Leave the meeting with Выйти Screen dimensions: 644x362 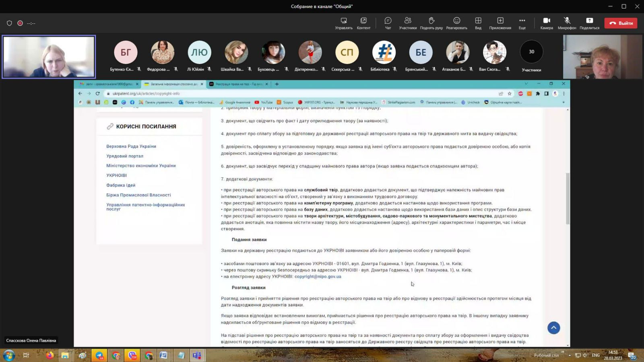[621, 23]
